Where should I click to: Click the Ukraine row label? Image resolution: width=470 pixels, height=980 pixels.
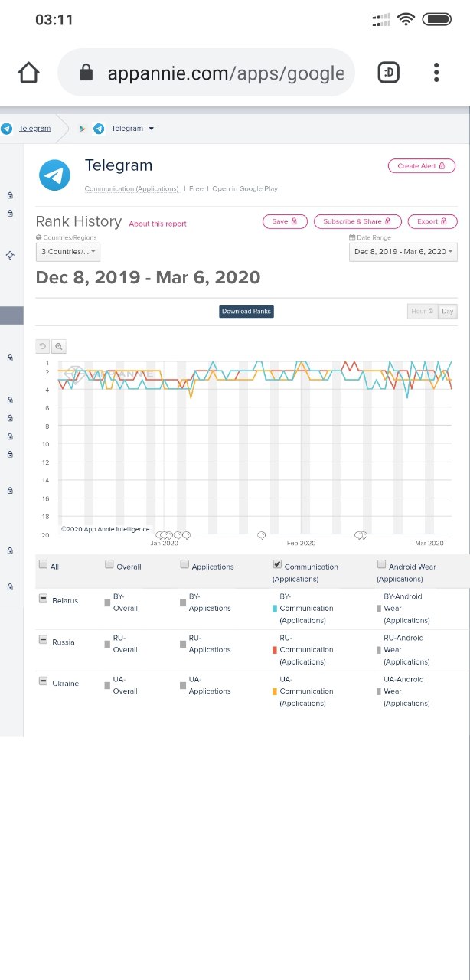click(x=65, y=684)
